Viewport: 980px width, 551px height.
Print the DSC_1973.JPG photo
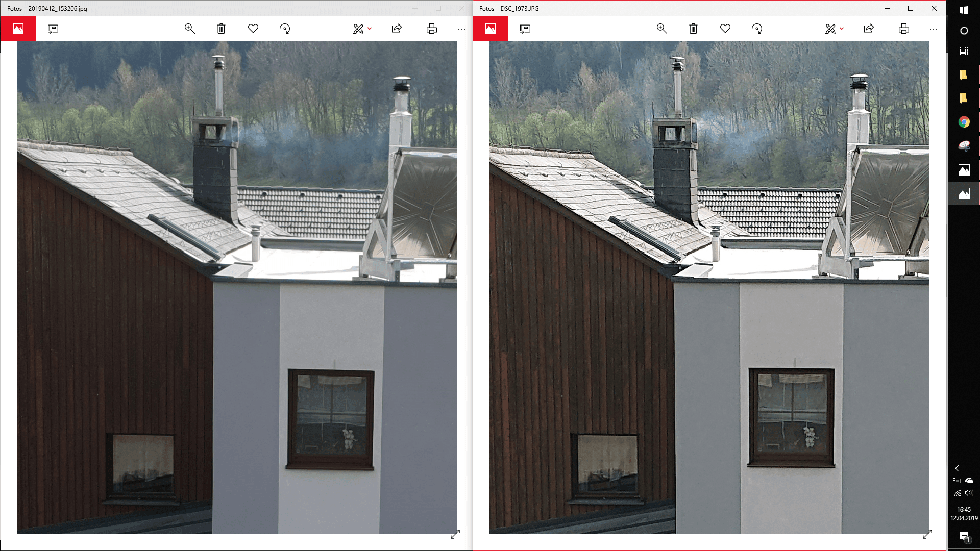(904, 29)
